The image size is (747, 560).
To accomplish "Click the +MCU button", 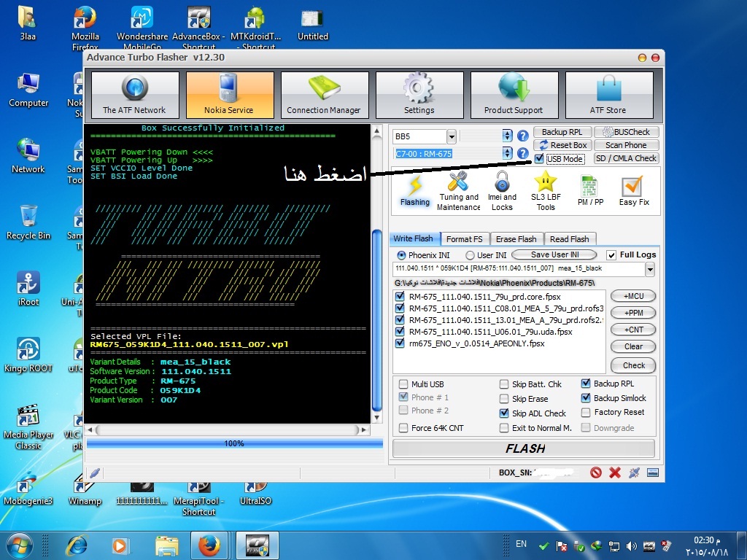I will click(633, 296).
